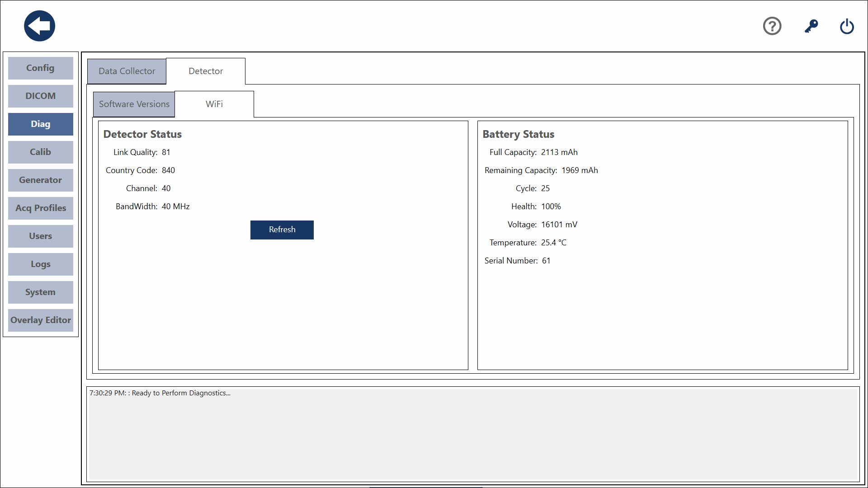Click the diagnostics log message area
Image resolution: width=868 pixels, height=488 pixels.
tap(472, 432)
